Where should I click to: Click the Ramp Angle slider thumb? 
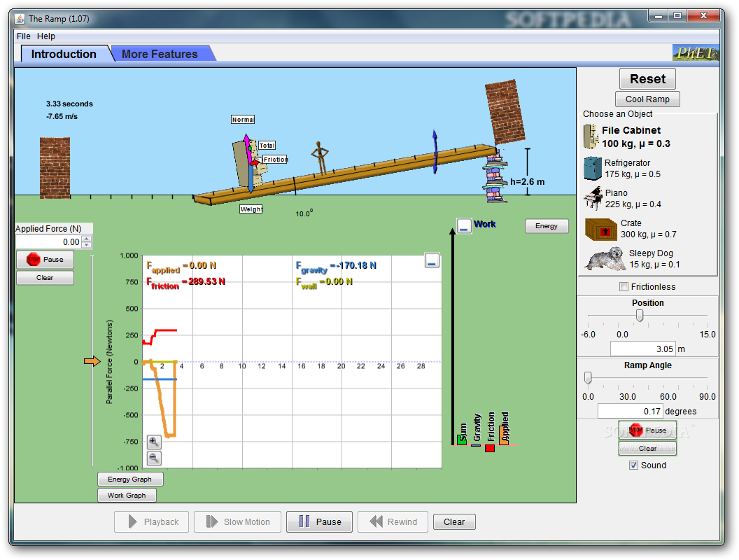tap(588, 377)
